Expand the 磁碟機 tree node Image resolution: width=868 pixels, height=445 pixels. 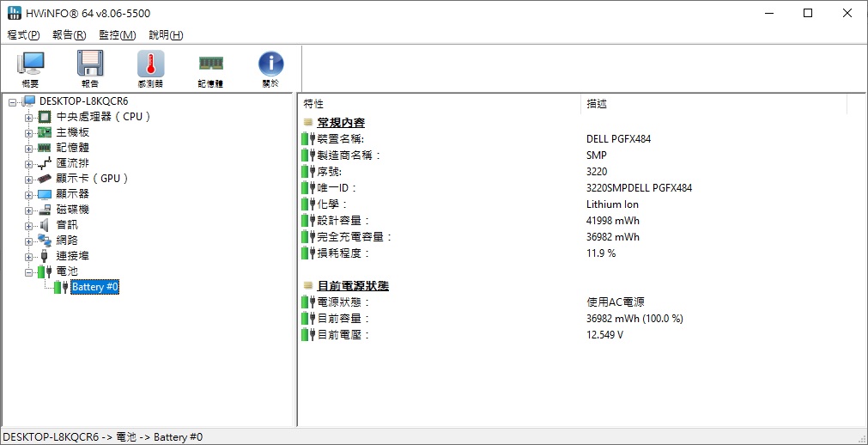(x=29, y=210)
